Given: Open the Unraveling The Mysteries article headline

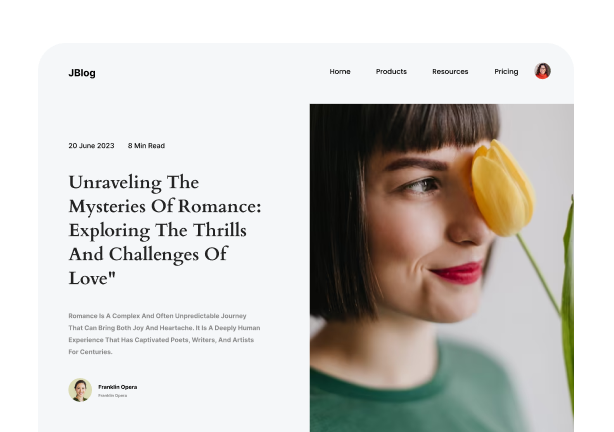Looking at the screenshot, I should click(165, 230).
